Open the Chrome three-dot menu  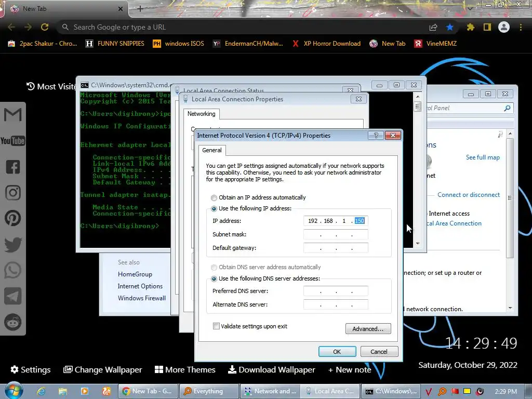(521, 27)
